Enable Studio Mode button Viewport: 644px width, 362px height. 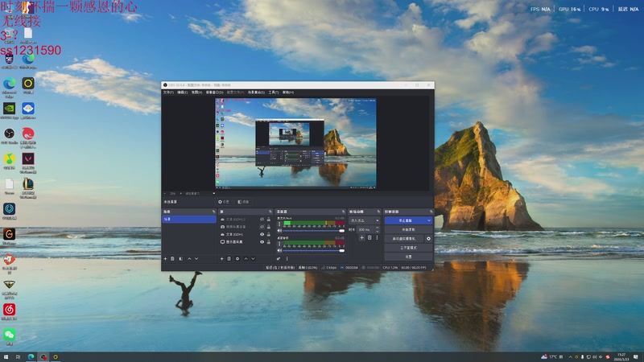(408, 248)
